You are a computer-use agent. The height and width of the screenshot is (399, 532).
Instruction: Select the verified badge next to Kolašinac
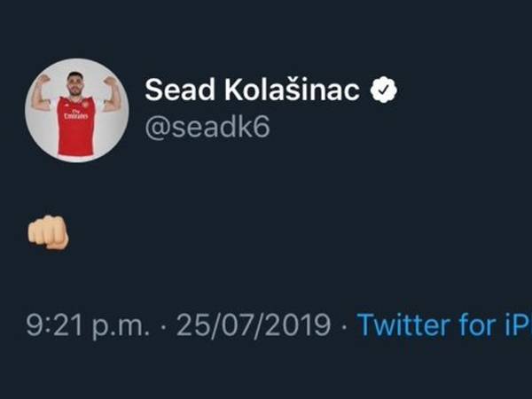pyautogui.click(x=384, y=90)
